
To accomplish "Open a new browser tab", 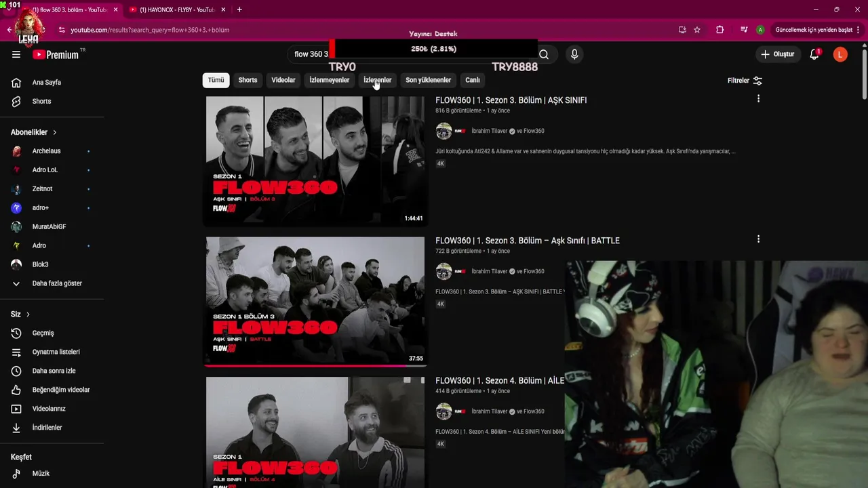I will (x=239, y=9).
